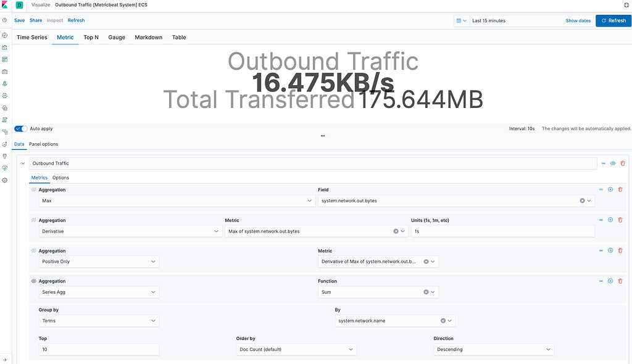Open the Group by Terms dropdown
This screenshot has width=632, height=364.
pos(99,320)
